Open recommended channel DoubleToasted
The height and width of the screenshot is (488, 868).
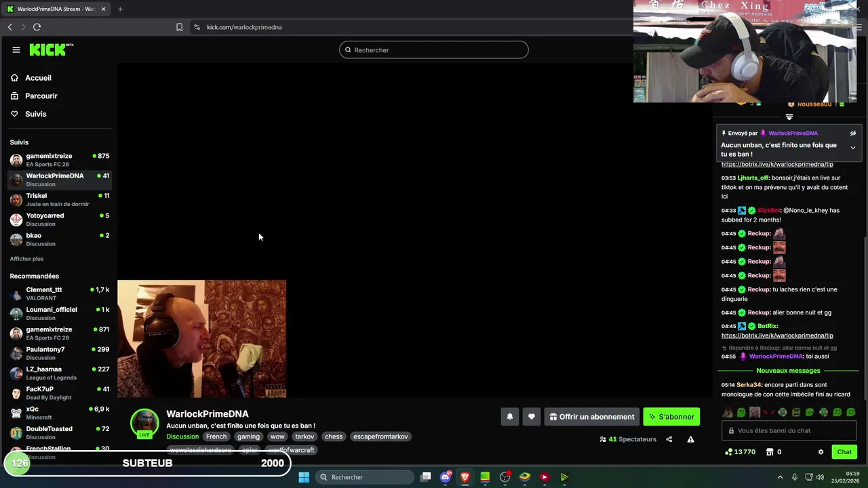tap(60, 432)
